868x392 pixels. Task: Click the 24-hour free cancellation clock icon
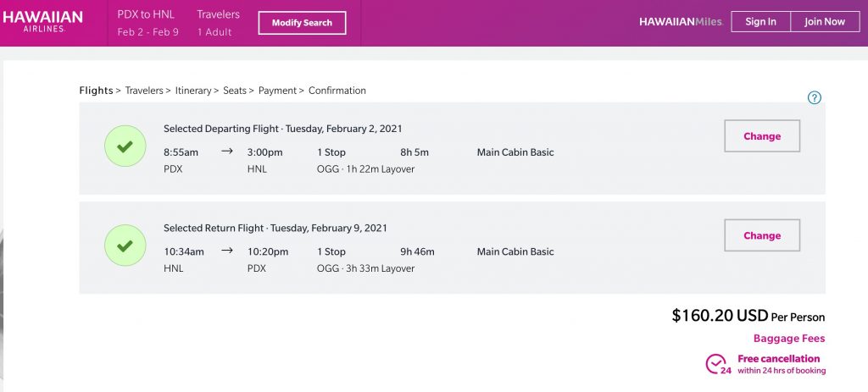(x=717, y=364)
